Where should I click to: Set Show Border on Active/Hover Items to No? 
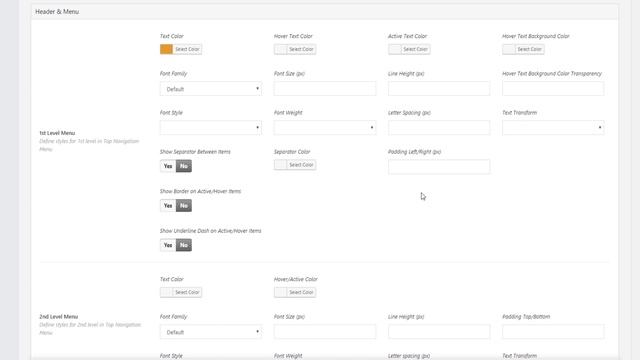184,206
